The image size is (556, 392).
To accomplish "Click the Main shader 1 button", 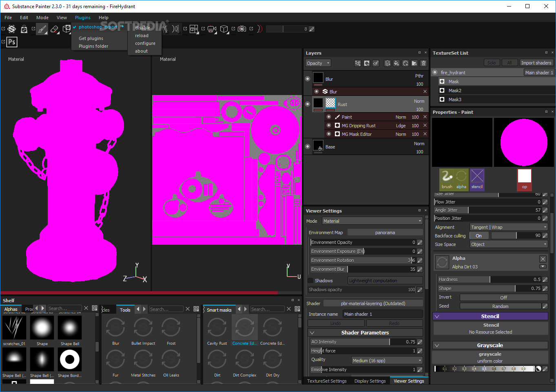I will (539, 73).
